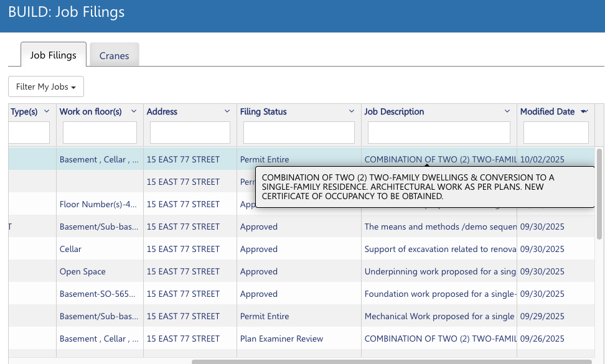Select the Job Filings tab
The height and width of the screenshot is (364, 605).
point(53,55)
